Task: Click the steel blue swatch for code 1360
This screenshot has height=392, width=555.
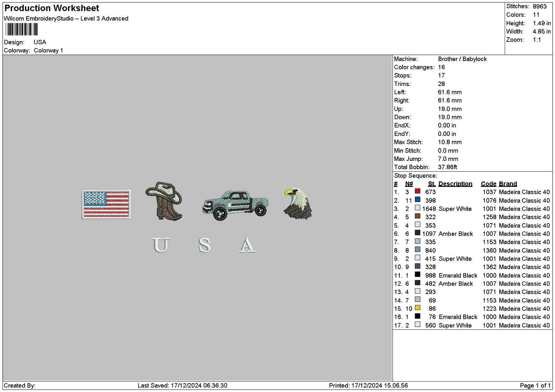Action: pyautogui.click(x=417, y=250)
